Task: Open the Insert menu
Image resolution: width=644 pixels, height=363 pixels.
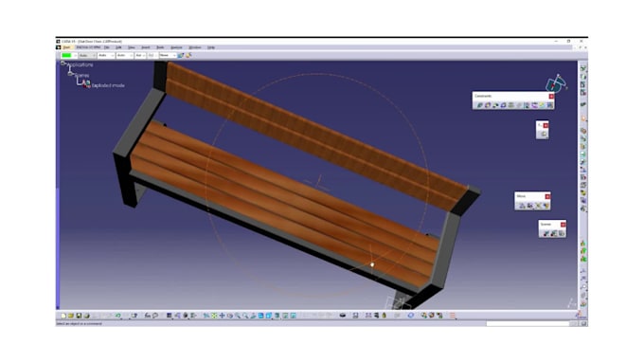Action: pyautogui.click(x=146, y=47)
